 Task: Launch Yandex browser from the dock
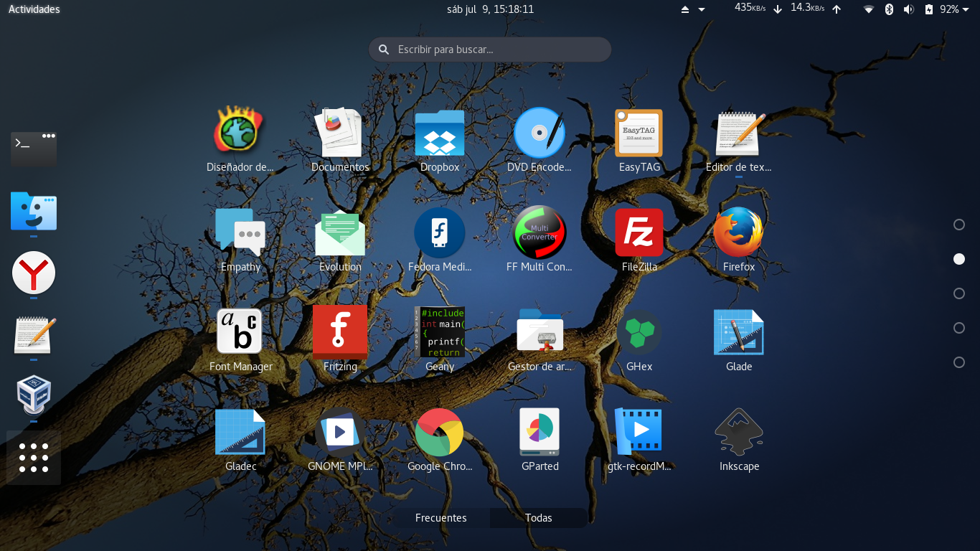tap(34, 273)
